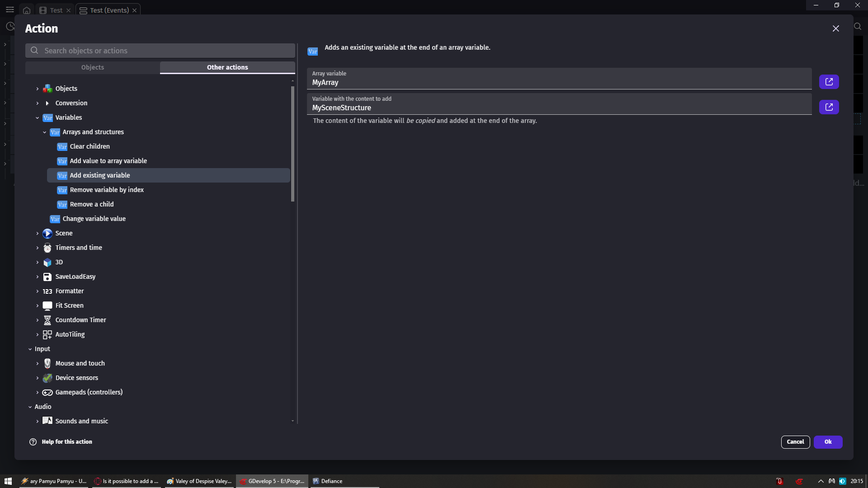Image resolution: width=868 pixels, height=488 pixels.
Task: Click the Mouse and touch icon
Action: 47,363
